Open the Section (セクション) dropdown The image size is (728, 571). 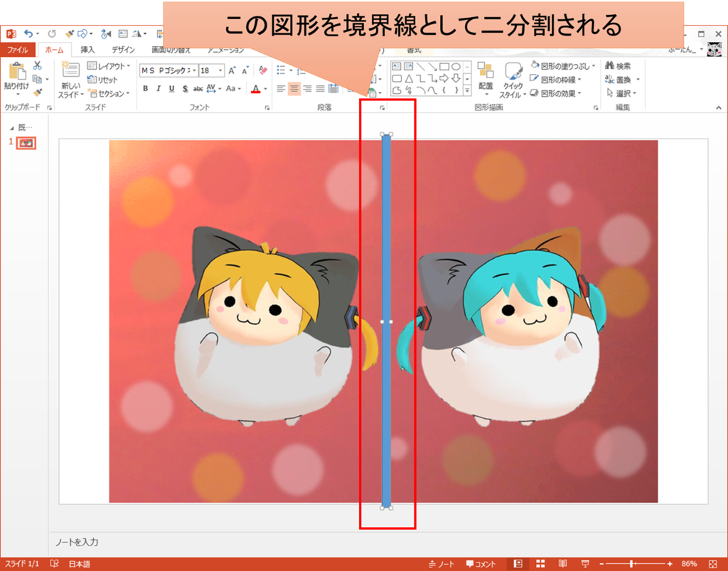109,93
